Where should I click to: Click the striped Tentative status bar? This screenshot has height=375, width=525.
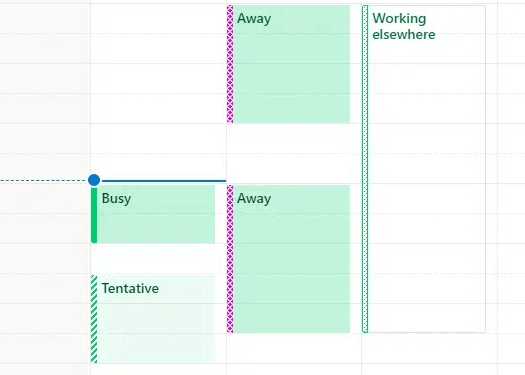pyautogui.click(x=94, y=319)
